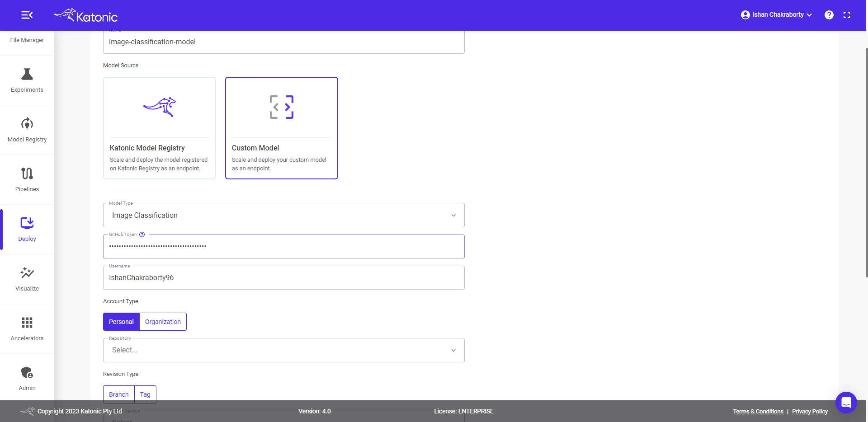Image resolution: width=868 pixels, height=422 pixels.
Task: Click the Katonic logo in the header
Action: point(86,15)
